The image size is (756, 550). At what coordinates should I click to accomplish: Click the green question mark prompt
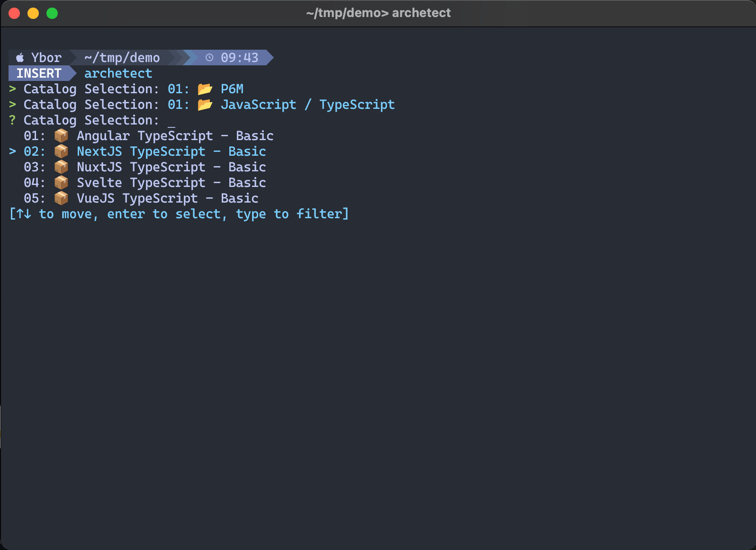(x=12, y=120)
